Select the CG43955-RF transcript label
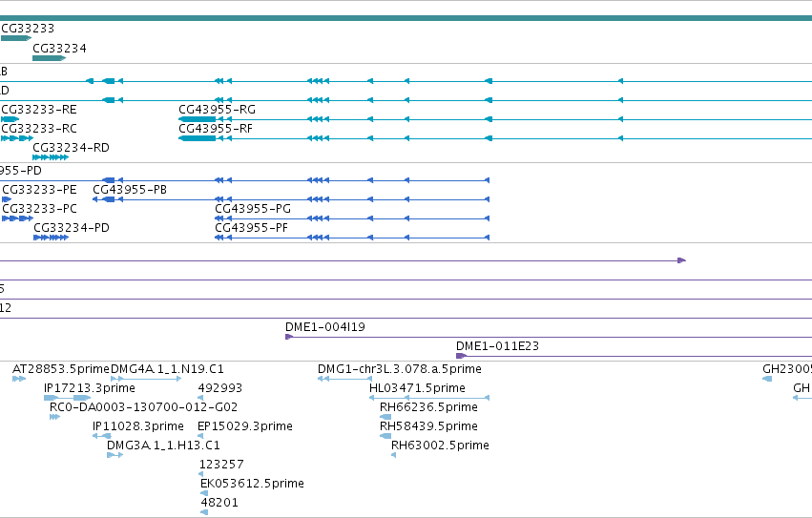The height and width of the screenshot is (518, 812). click(x=216, y=129)
